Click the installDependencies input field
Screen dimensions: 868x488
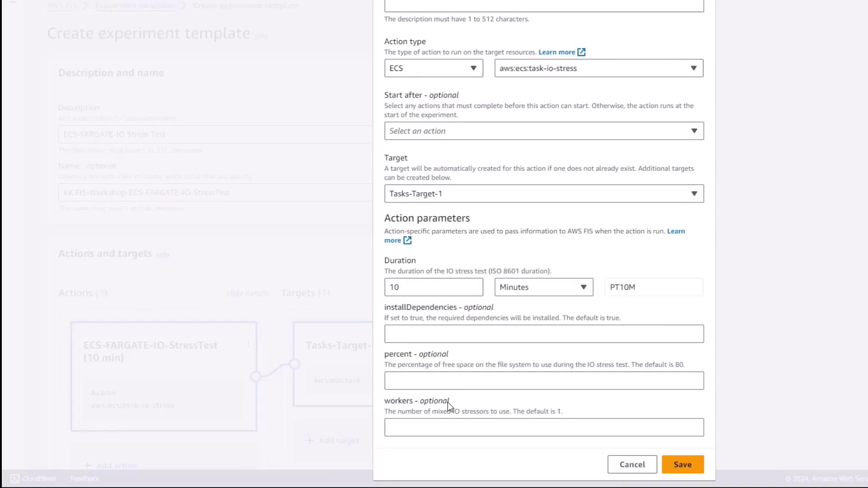tap(543, 334)
